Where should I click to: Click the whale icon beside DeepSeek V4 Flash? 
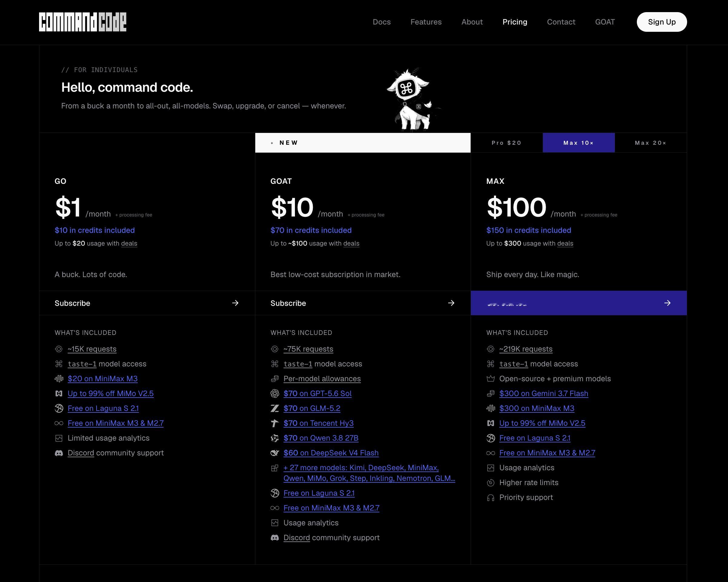tap(275, 453)
